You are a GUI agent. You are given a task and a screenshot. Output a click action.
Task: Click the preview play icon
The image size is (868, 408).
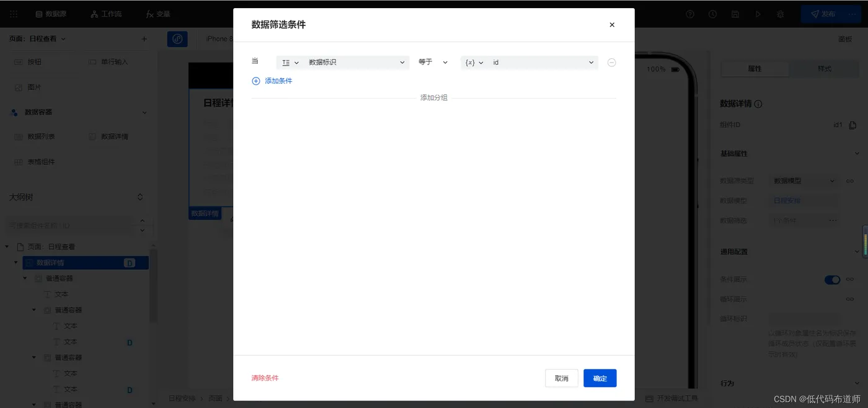point(758,14)
